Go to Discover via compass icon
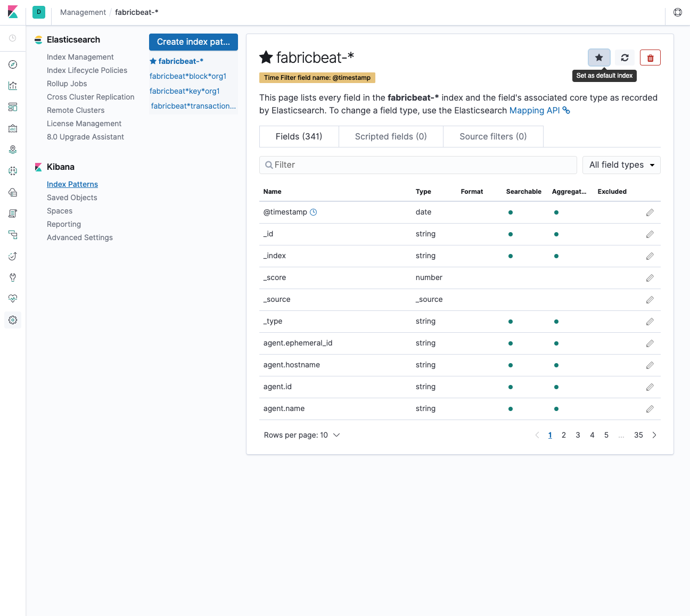 click(x=13, y=64)
